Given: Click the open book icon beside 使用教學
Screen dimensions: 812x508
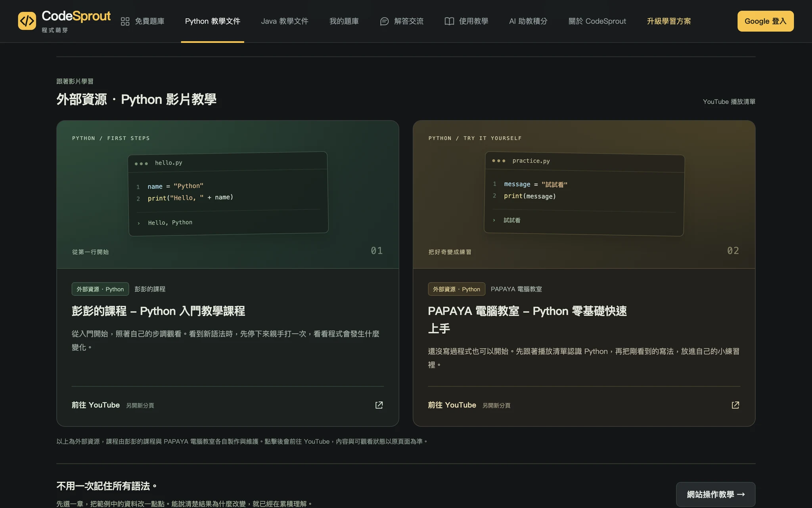Looking at the screenshot, I should coord(449,21).
